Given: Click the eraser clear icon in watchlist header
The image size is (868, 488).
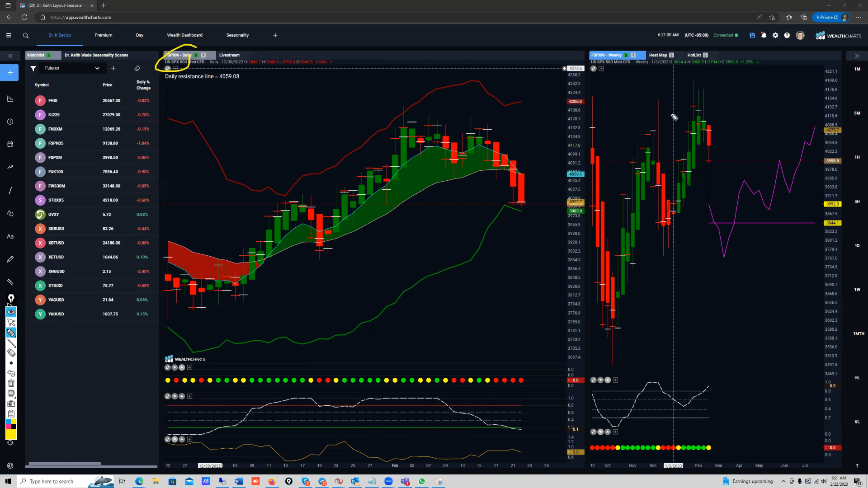Looking at the screenshot, I should [x=137, y=68].
